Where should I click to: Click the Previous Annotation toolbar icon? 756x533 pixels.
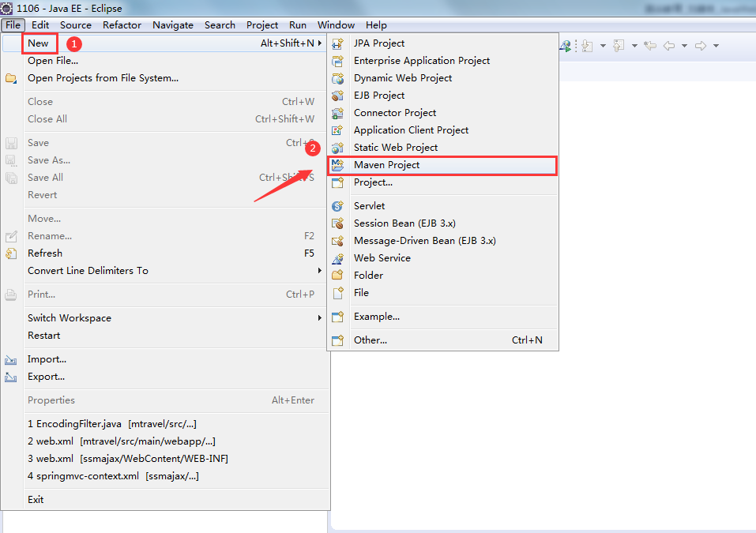[x=619, y=46]
